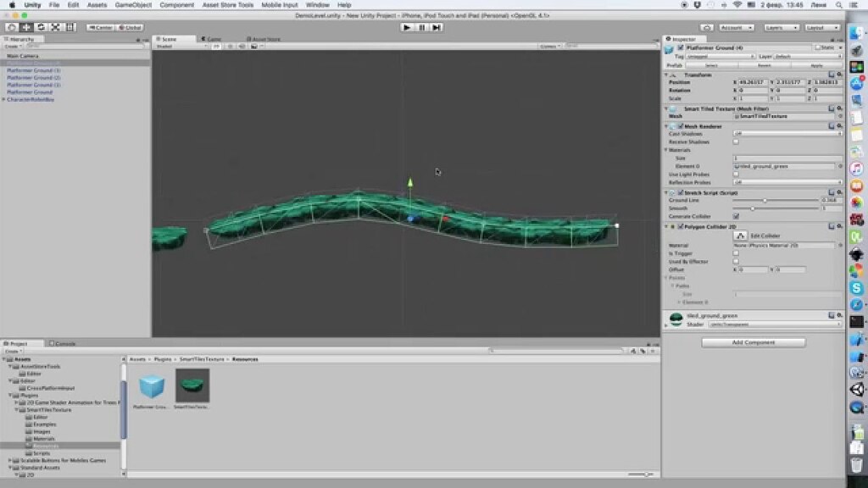
Task: Click the Mesh Renderer component icon
Action: 671,127
